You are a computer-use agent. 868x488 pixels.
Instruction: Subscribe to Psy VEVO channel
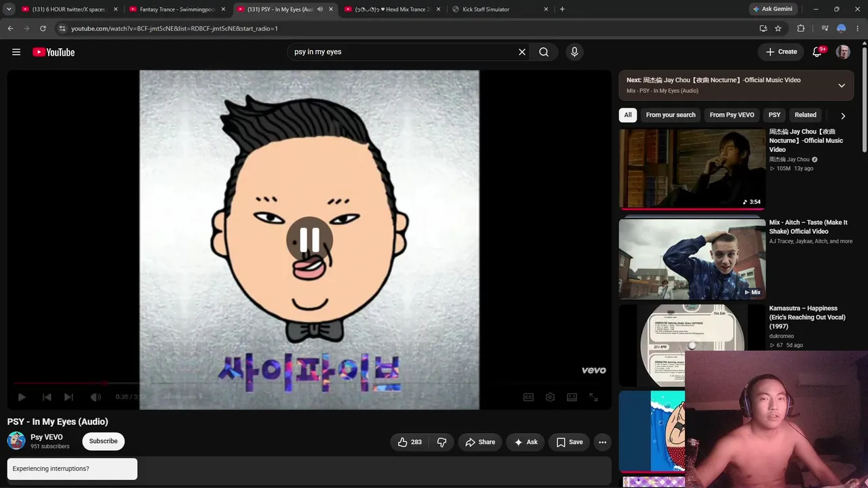pos(103,441)
